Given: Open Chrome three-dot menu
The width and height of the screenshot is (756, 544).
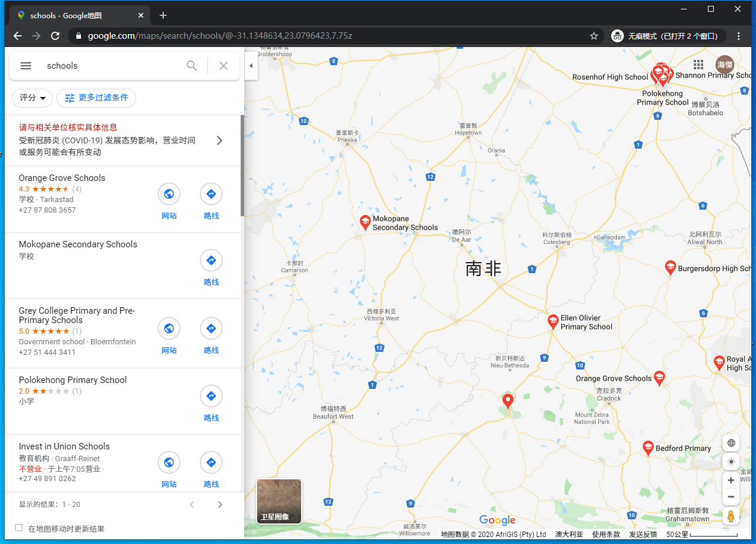Looking at the screenshot, I should click(x=739, y=36).
